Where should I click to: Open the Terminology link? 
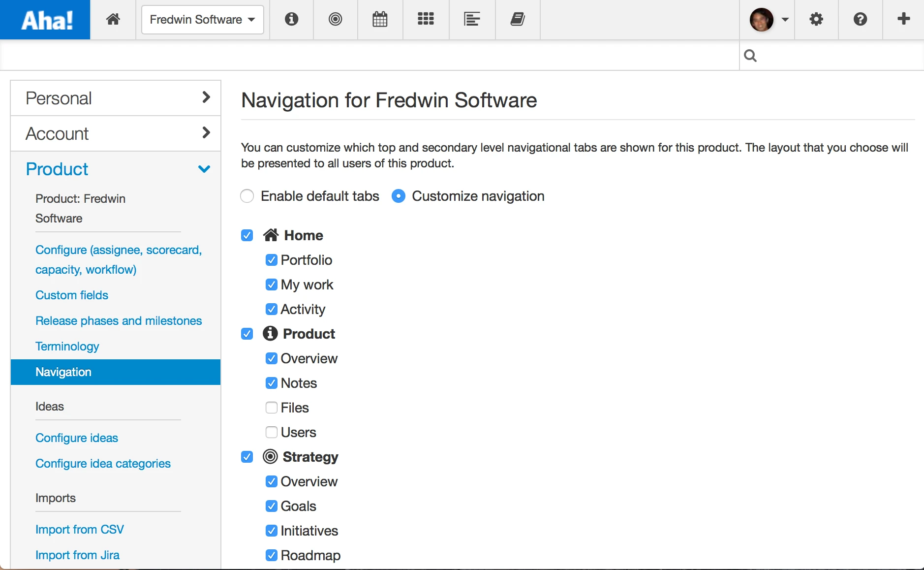click(67, 347)
